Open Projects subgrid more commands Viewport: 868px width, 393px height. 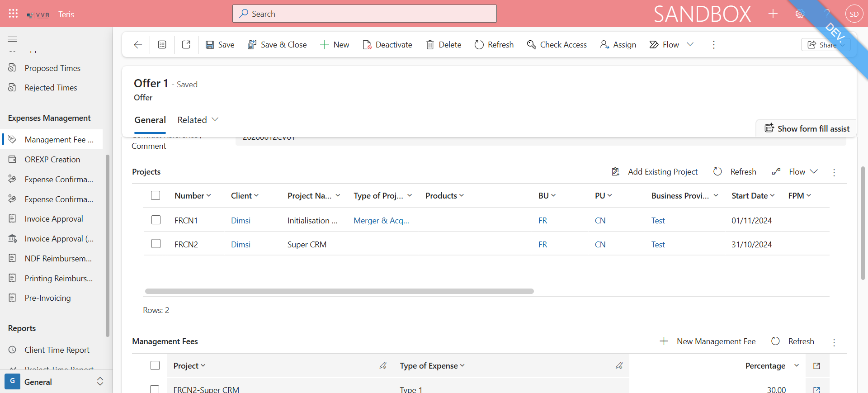pos(834,172)
